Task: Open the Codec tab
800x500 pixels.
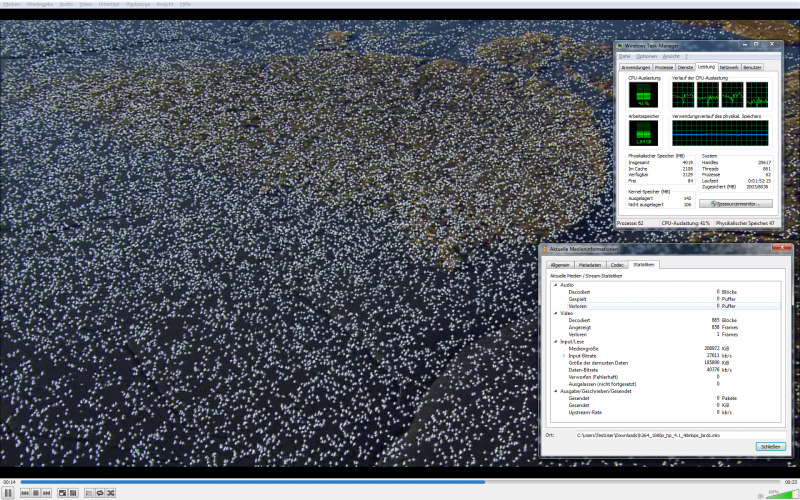Action: (x=617, y=265)
